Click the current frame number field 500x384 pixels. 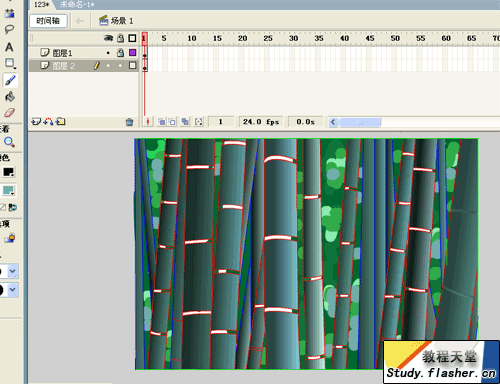[220, 122]
